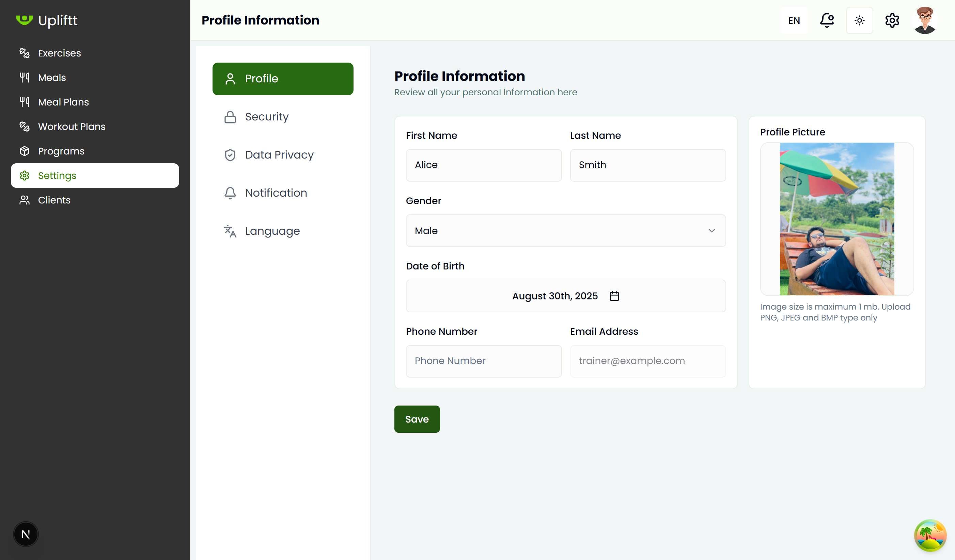
Task: Open the Language settings section
Action: tap(272, 231)
